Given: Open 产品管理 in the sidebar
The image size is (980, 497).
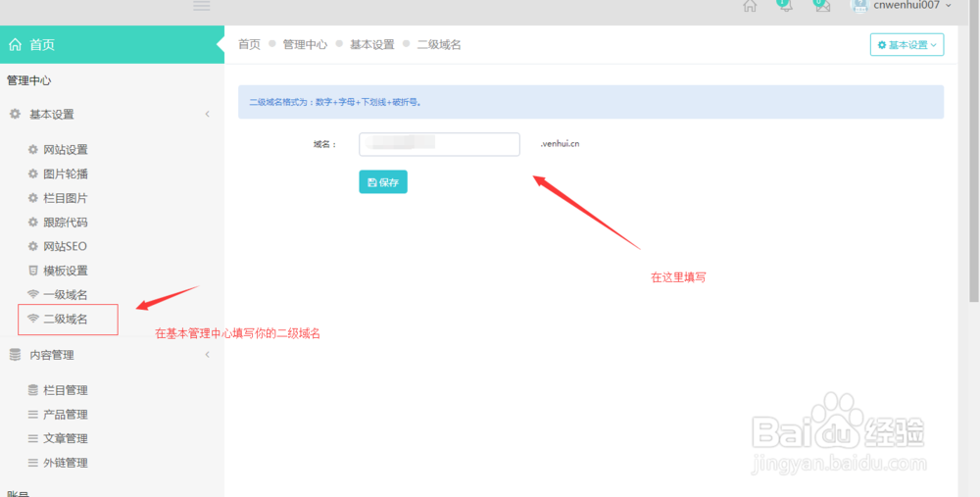Looking at the screenshot, I should coord(66,415).
